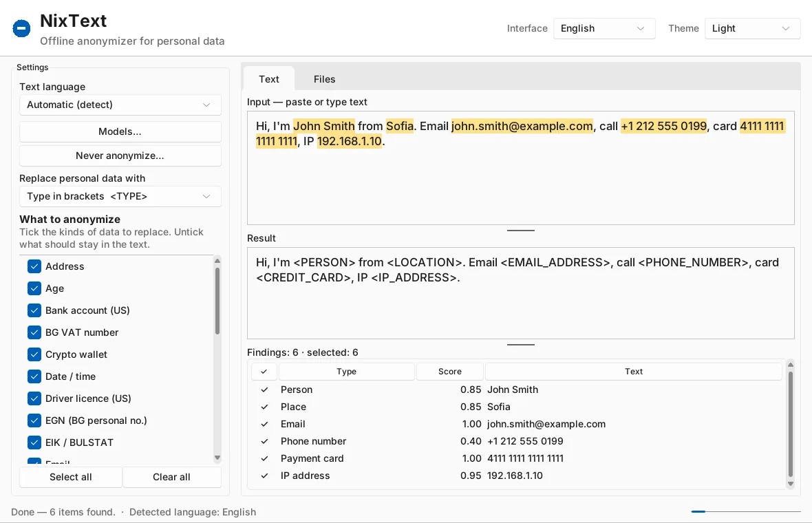Toggle the checkmark on the Place row
The width and height of the screenshot is (812, 523).
point(264,407)
